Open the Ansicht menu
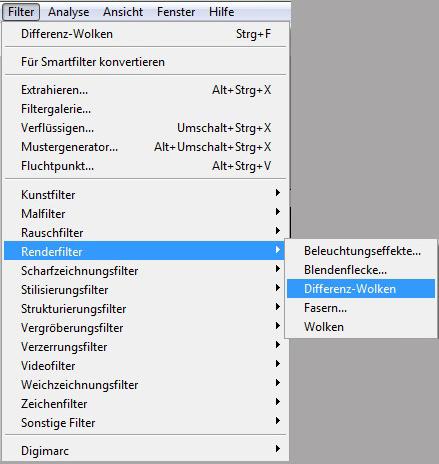 click(123, 12)
